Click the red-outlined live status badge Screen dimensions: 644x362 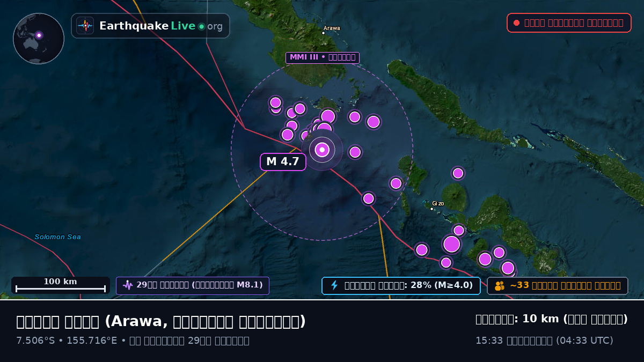[x=569, y=23]
